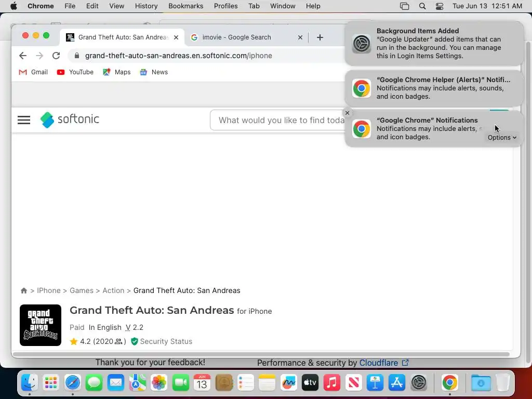Click the green Security Status shield
Viewport: 532px width, 399px height.
pos(135,341)
